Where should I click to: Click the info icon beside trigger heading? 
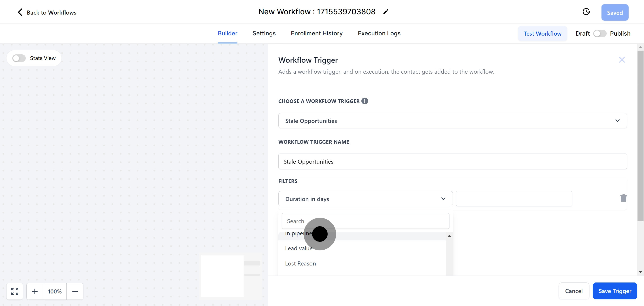tap(364, 101)
